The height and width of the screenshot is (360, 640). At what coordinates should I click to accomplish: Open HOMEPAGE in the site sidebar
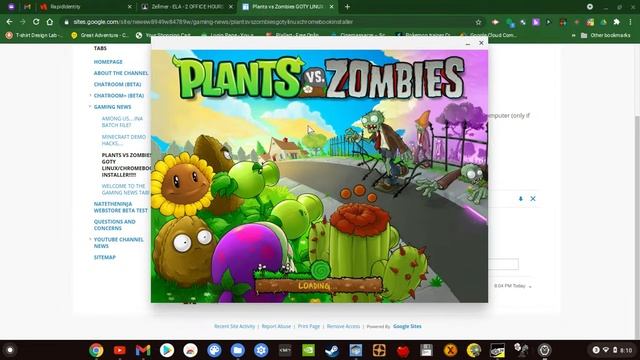tap(108, 62)
